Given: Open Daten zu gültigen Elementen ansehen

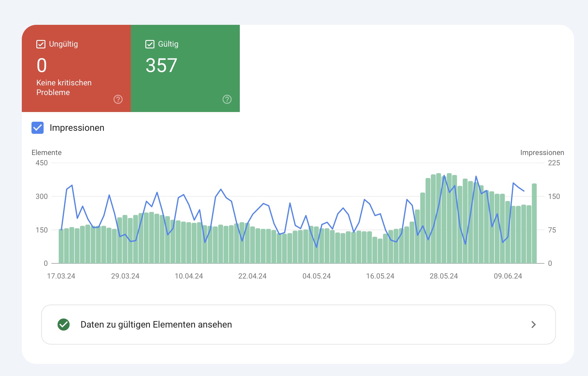Looking at the screenshot, I should (156, 325).
